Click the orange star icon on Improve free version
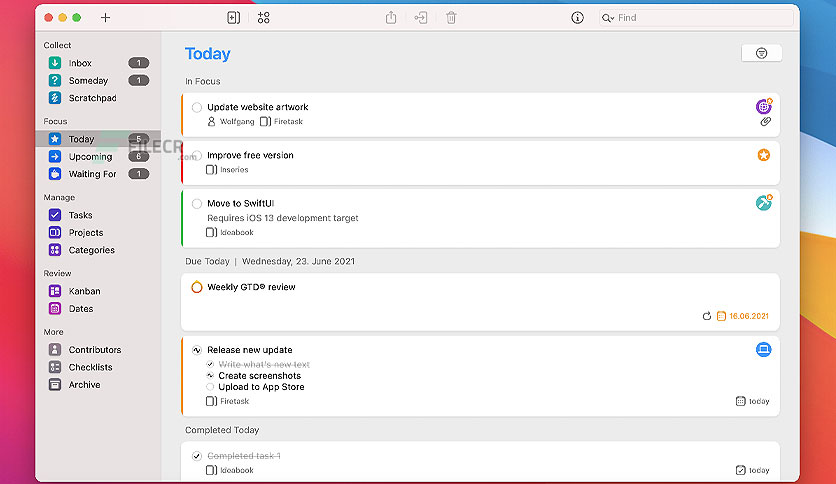This screenshot has width=836, height=484. [764, 155]
